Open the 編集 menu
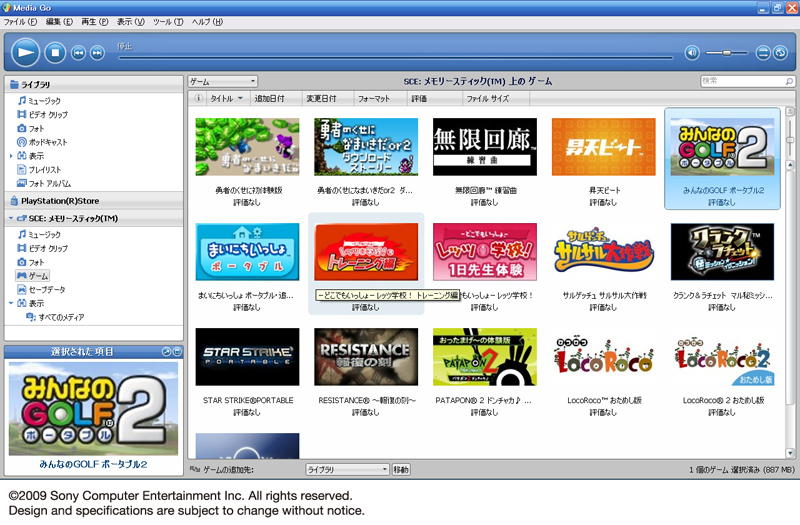Screen dimensions: 800x525 pyautogui.click(x=59, y=22)
